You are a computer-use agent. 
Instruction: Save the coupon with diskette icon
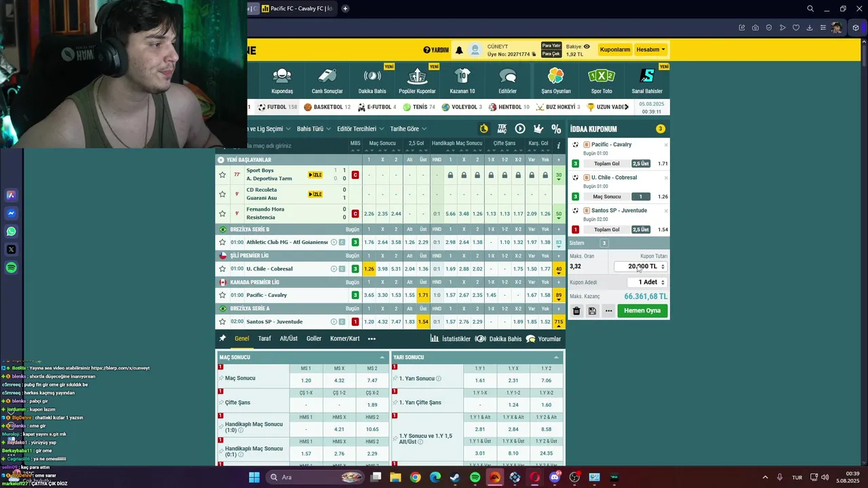[592, 311]
